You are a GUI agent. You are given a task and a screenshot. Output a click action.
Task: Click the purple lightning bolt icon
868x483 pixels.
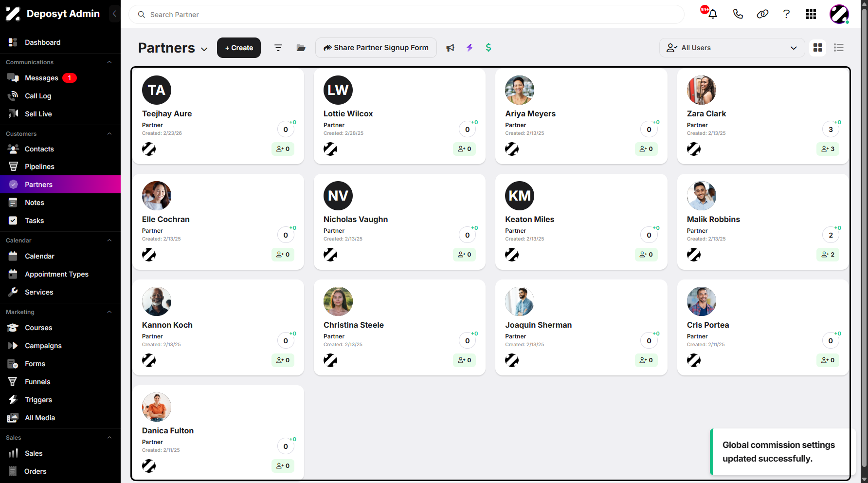coord(470,48)
